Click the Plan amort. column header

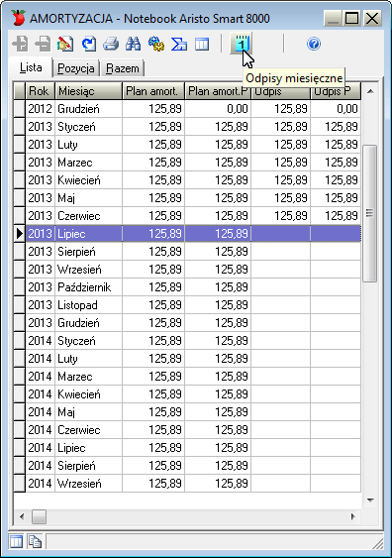click(x=153, y=91)
